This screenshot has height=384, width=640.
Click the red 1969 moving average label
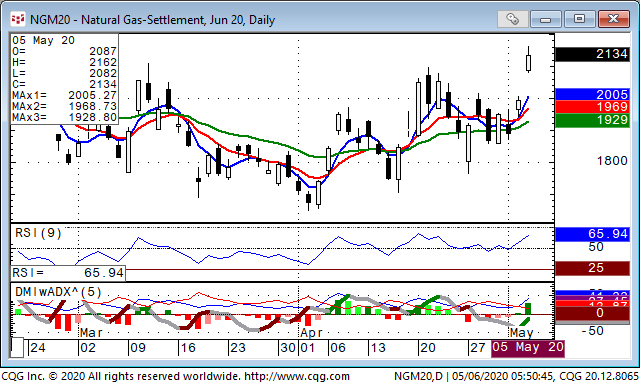click(x=592, y=107)
